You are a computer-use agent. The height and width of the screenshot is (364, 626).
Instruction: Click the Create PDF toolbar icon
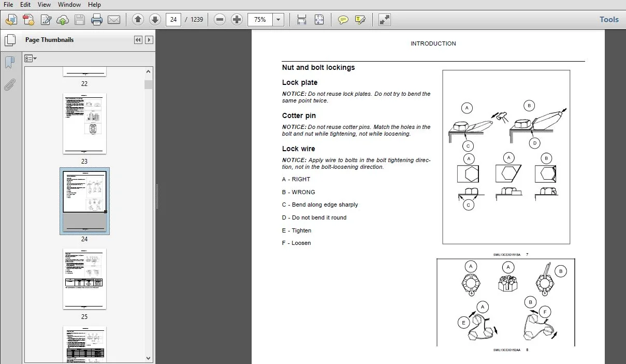tap(28, 20)
